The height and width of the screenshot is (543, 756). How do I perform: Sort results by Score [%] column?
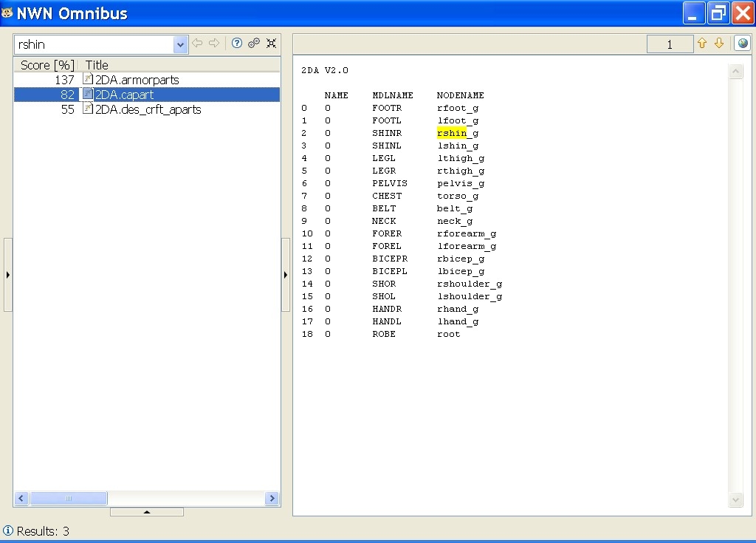point(47,65)
